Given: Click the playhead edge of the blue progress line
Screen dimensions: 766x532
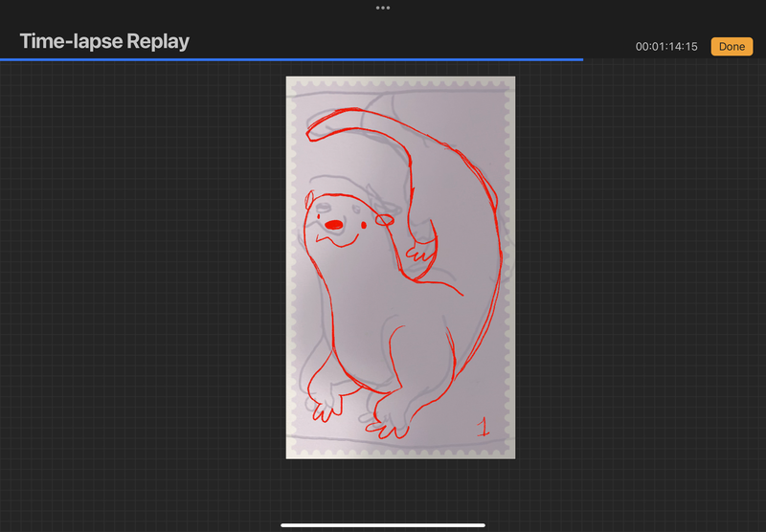Looking at the screenshot, I should (581, 59).
